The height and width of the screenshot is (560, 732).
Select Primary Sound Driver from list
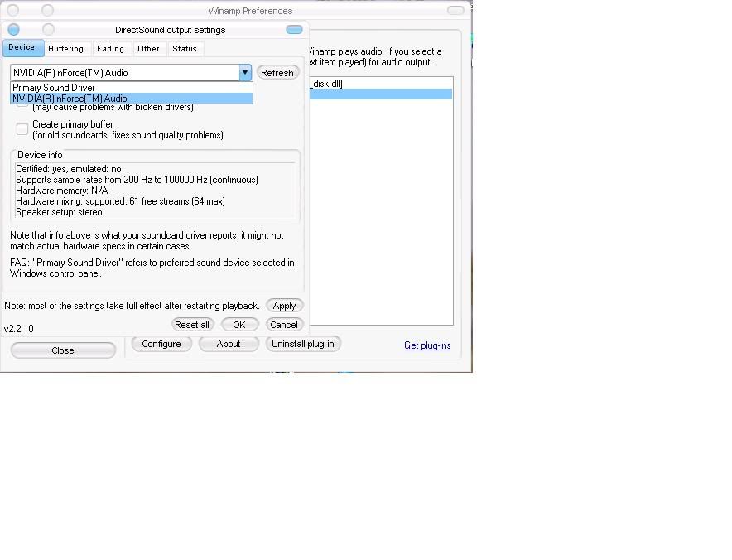(132, 87)
